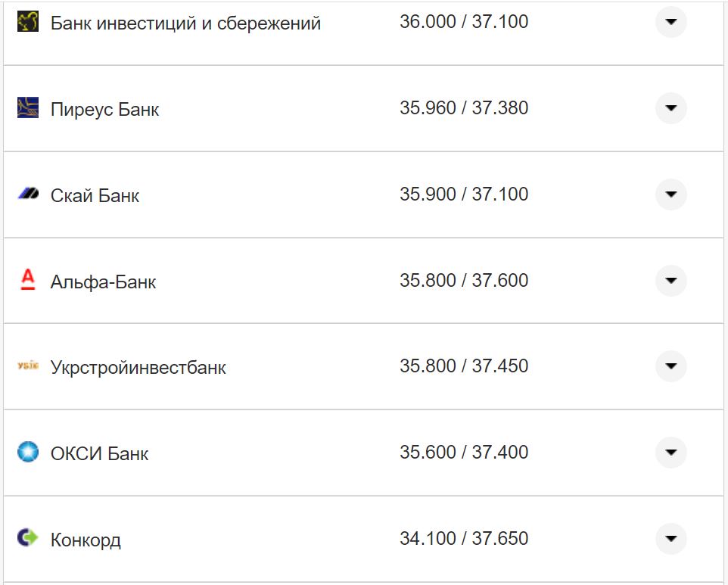Click the Скай Банк logo icon
The image size is (728, 585).
point(28,194)
